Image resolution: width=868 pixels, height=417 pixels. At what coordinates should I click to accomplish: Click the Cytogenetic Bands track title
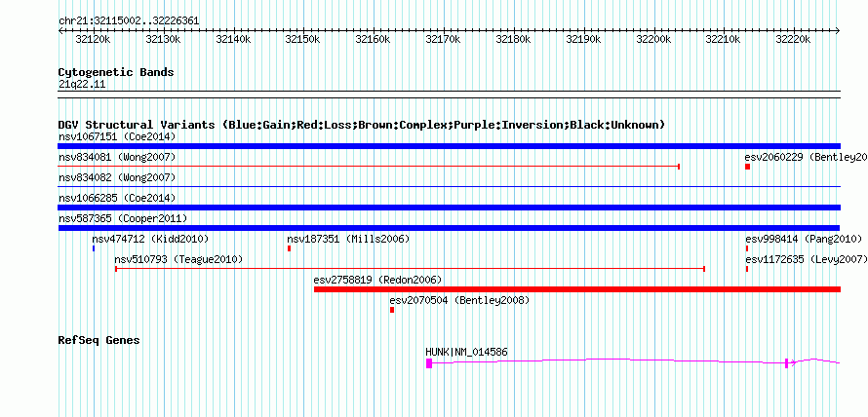116,72
